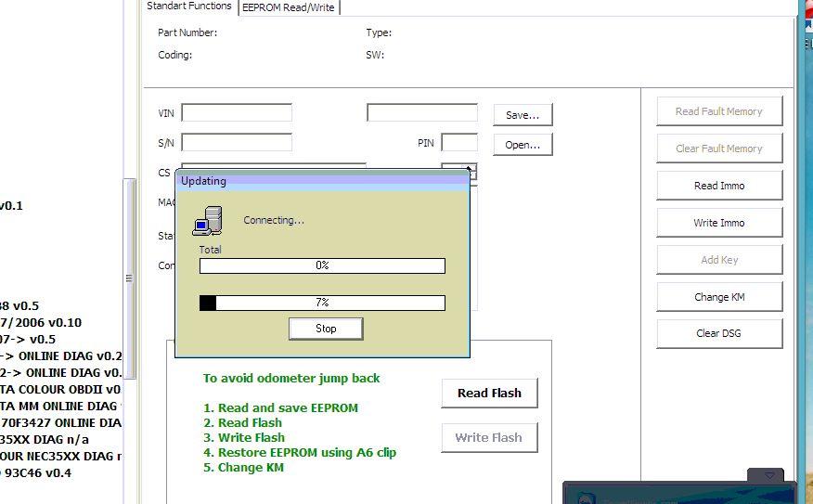The height and width of the screenshot is (504, 813).
Task: Click the PIN entry box
Action: point(459,143)
